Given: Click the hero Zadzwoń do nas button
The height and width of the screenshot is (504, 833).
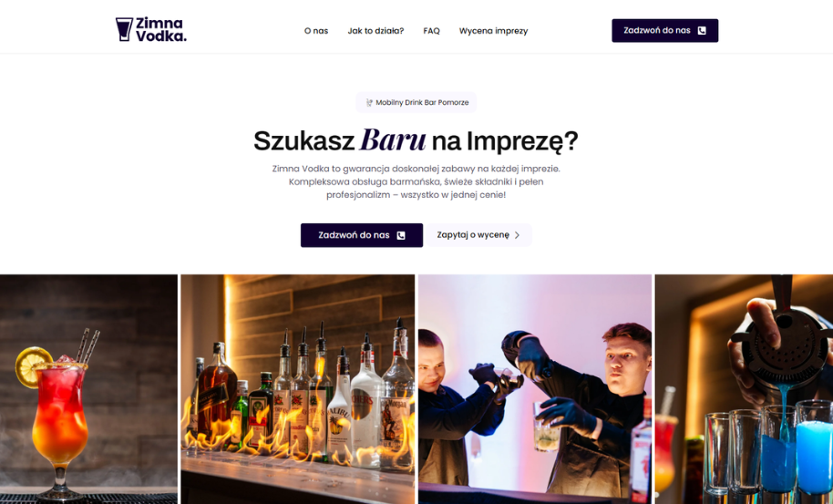Looking at the screenshot, I should (x=362, y=235).
